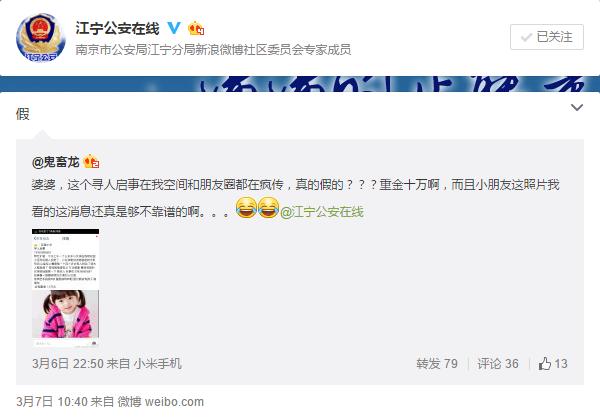The width and height of the screenshot is (600, 418).
Task: Click the crown member badge beside 江宁公安在线
Action: click(x=196, y=28)
